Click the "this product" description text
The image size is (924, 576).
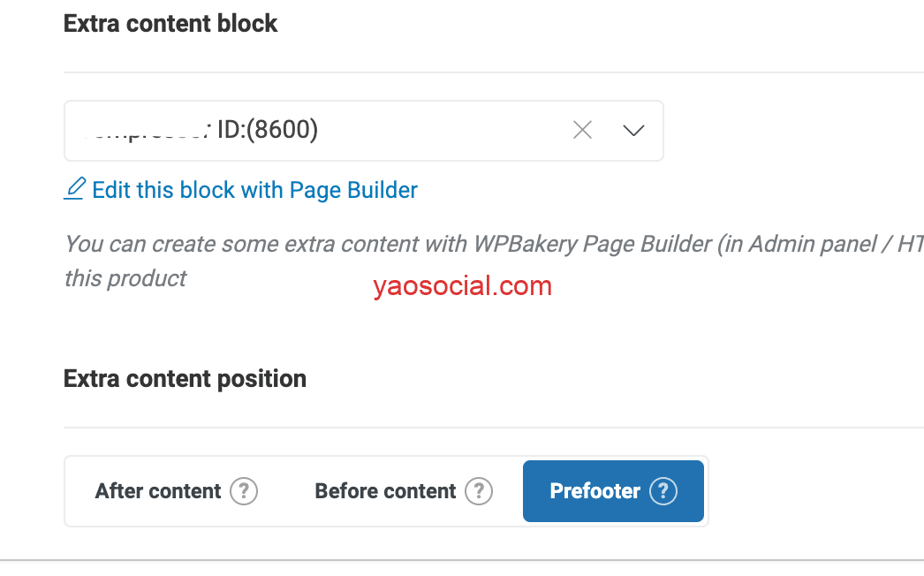[x=125, y=279]
